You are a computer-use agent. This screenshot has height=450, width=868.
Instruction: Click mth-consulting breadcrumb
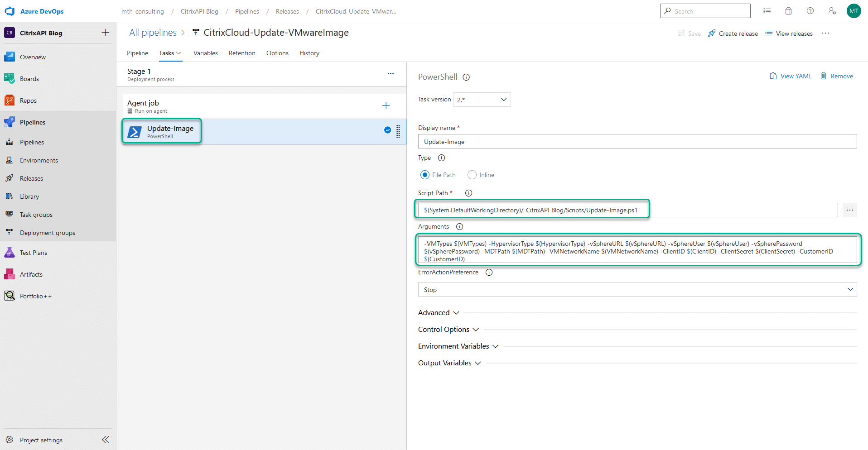pos(143,11)
